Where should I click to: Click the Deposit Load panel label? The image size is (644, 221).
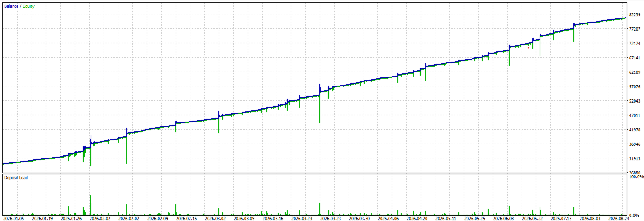coord(16,178)
